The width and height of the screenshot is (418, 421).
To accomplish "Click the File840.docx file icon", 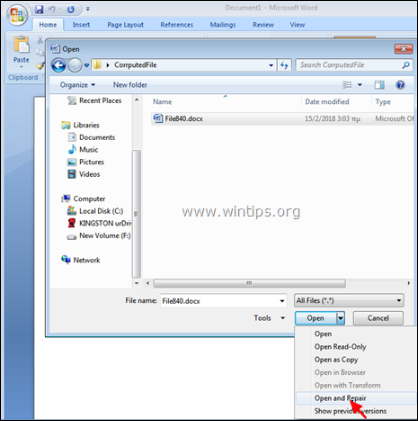I will 158,118.
